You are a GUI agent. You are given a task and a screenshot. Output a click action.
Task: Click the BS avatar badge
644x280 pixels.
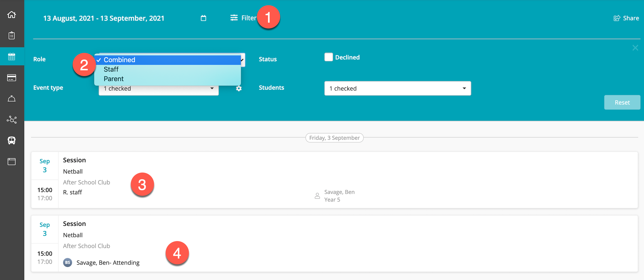coord(68,263)
